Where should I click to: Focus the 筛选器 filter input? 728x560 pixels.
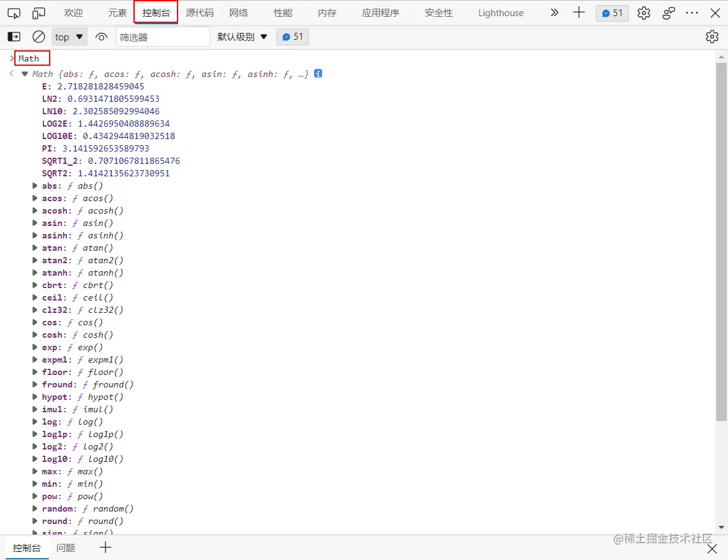pos(163,37)
